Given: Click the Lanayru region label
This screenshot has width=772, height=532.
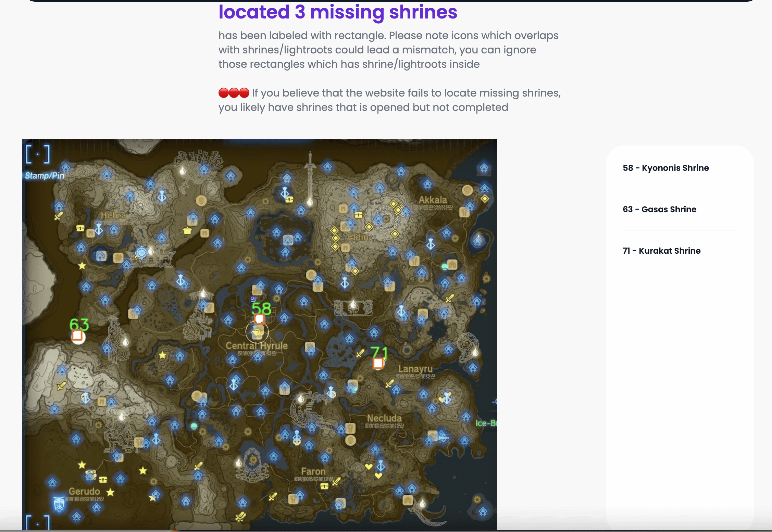Looking at the screenshot, I should pyautogui.click(x=415, y=369).
